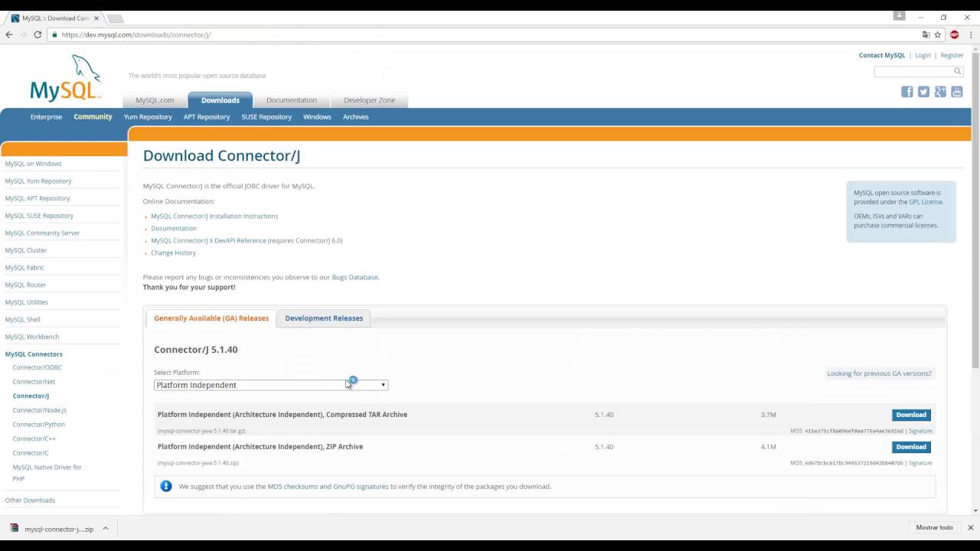Screen dimensions: 980x551
Task: Click the Login link
Action: pyautogui.click(x=923, y=55)
